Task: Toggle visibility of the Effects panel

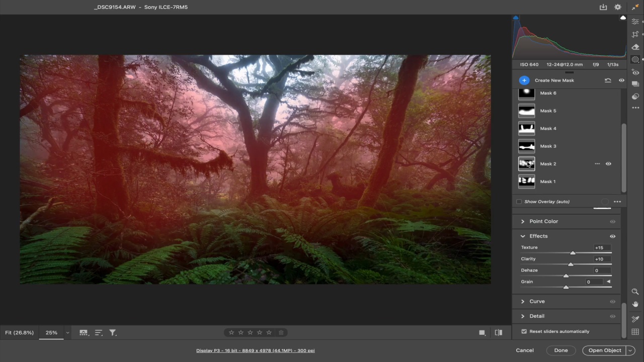Action: click(612, 236)
